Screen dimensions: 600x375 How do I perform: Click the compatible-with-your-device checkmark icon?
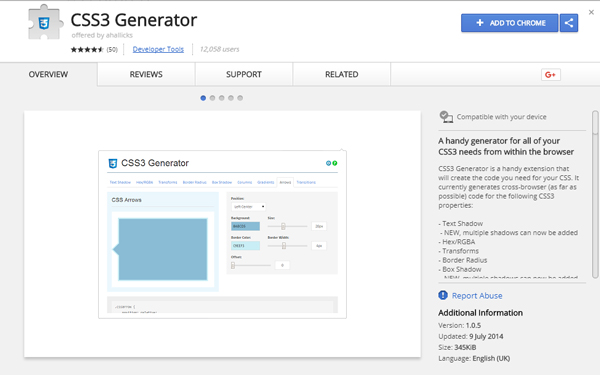446,117
